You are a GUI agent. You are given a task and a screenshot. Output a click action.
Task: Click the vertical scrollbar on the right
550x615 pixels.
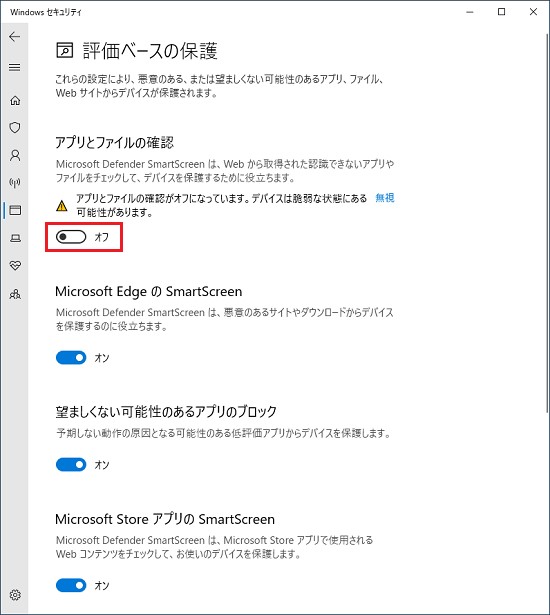click(x=547, y=224)
